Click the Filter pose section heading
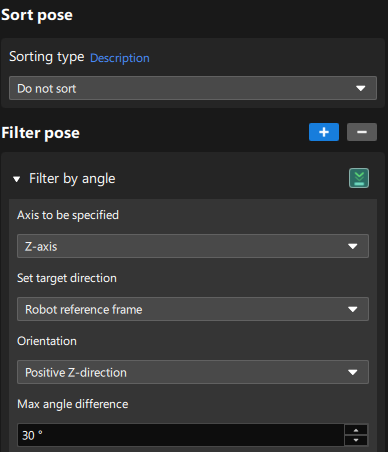This screenshot has width=388, height=452. [x=40, y=133]
